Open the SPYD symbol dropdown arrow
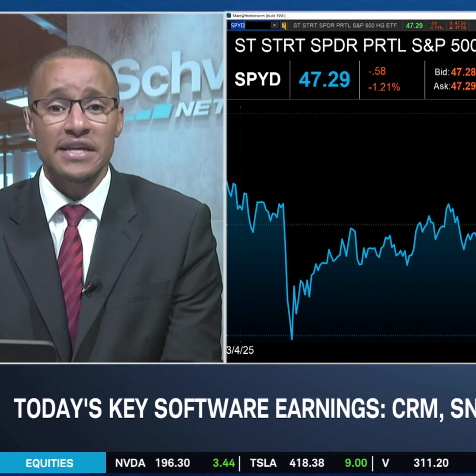This screenshot has width=476, height=476. pos(274,25)
